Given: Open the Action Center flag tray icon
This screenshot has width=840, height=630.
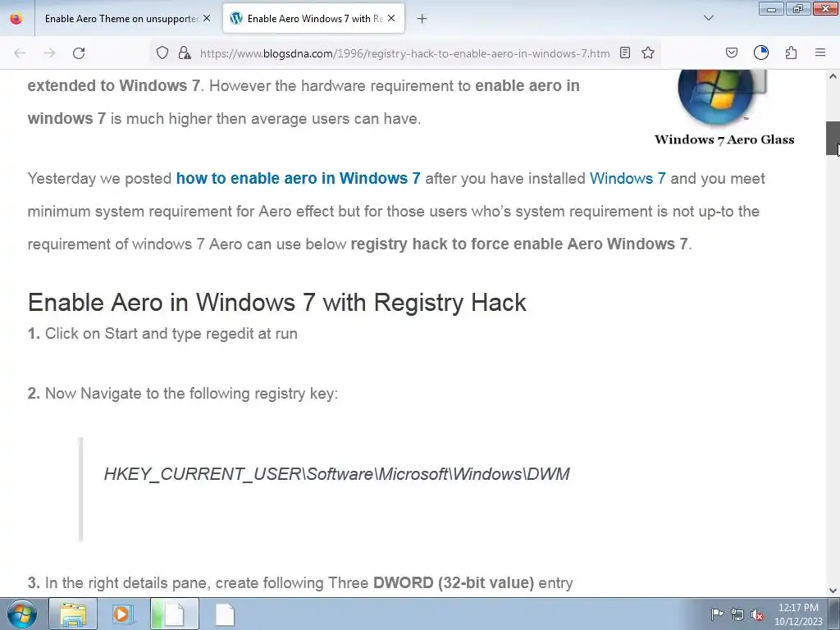Looking at the screenshot, I should click(x=716, y=614).
